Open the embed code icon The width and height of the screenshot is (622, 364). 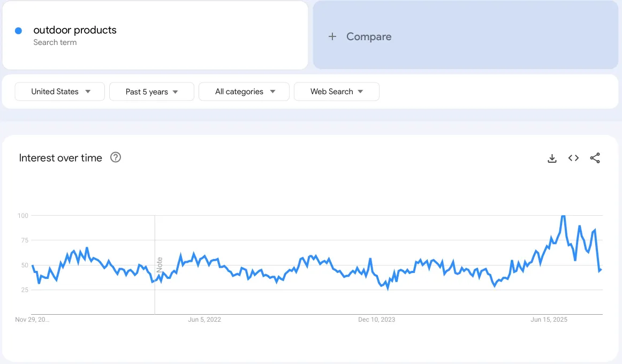pos(573,158)
